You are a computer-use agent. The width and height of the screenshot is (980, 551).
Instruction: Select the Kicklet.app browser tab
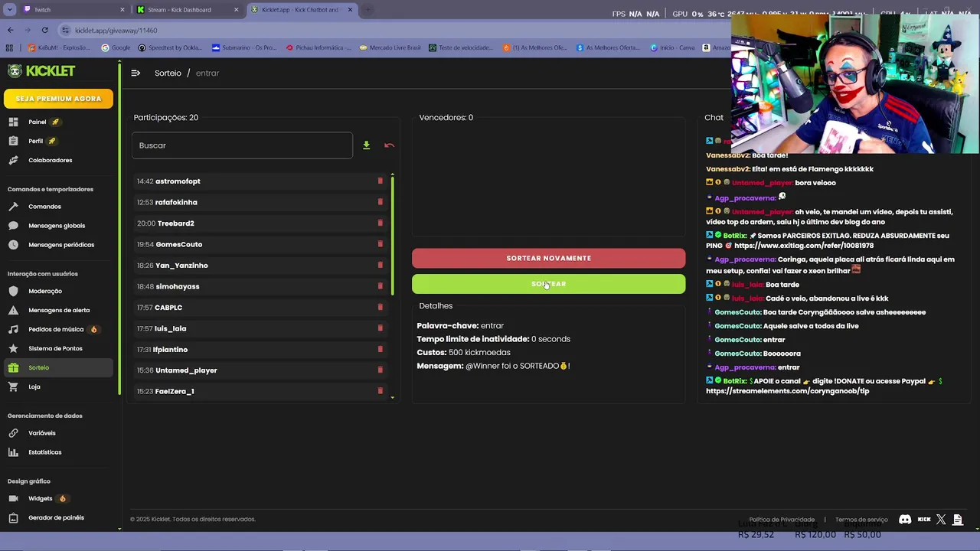[x=302, y=10]
